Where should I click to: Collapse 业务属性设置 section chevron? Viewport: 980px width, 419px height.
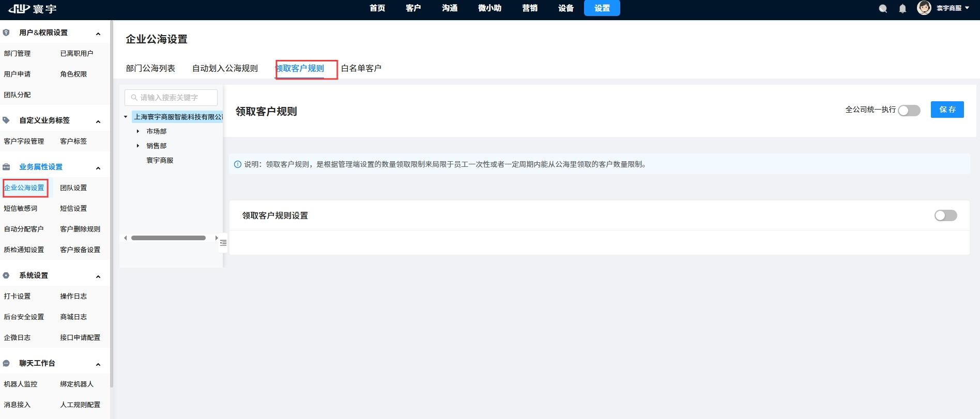[x=98, y=168]
